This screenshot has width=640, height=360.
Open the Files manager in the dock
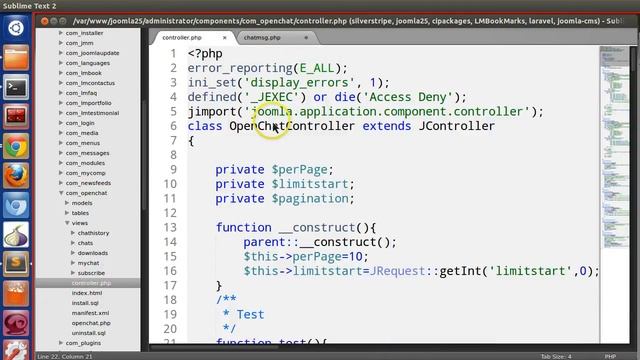(x=16, y=58)
